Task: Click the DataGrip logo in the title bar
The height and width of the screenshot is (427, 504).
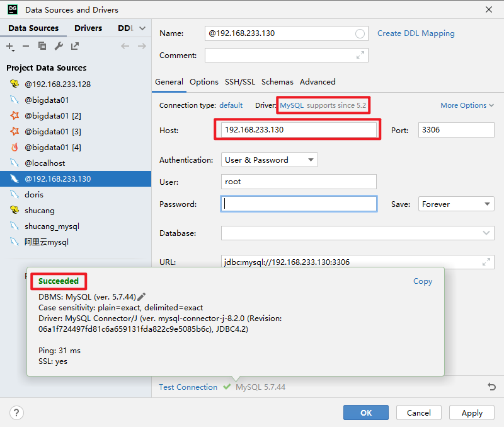Action: pos(13,9)
